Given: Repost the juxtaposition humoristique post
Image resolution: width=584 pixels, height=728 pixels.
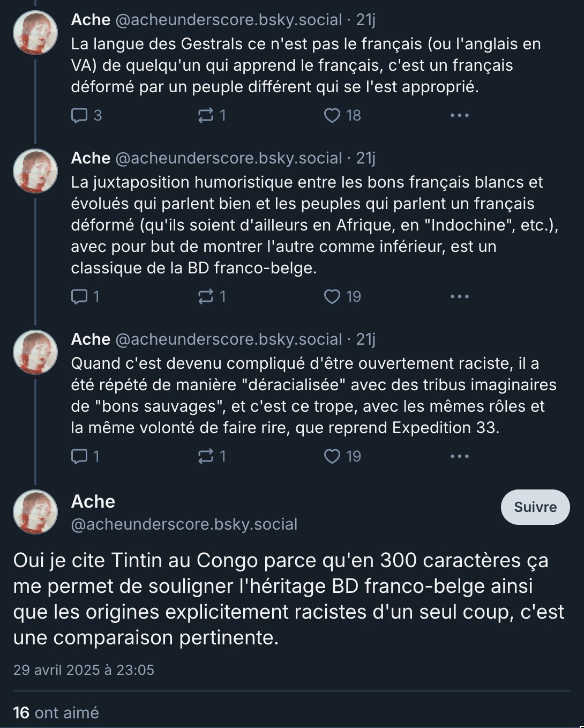Looking at the screenshot, I should [206, 296].
